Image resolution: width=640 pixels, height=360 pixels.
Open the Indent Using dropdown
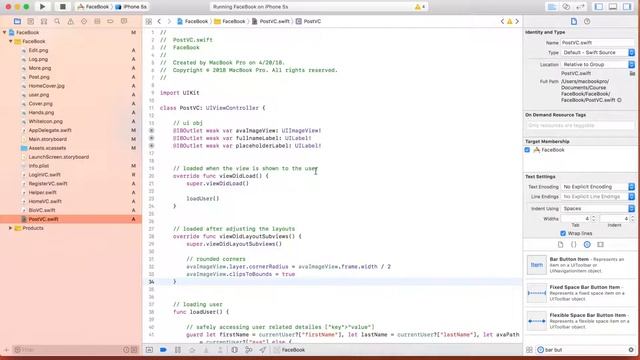598,209
